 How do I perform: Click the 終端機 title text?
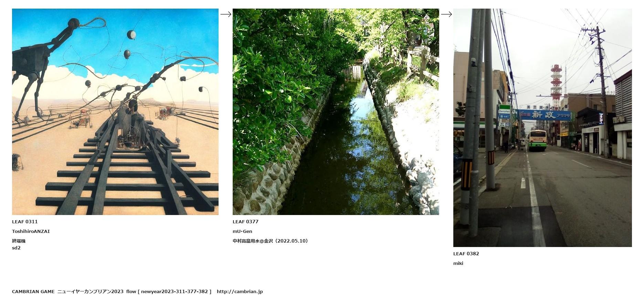[x=19, y=241]
